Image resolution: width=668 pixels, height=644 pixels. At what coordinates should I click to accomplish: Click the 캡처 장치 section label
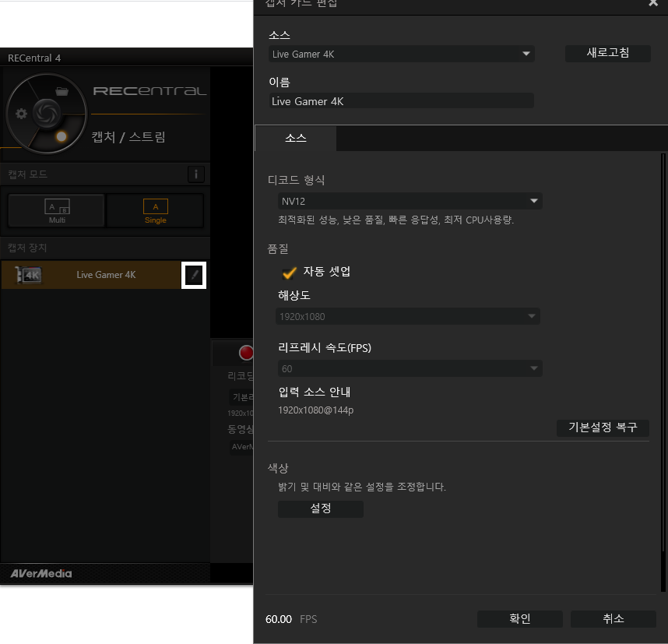click(27, 248)
